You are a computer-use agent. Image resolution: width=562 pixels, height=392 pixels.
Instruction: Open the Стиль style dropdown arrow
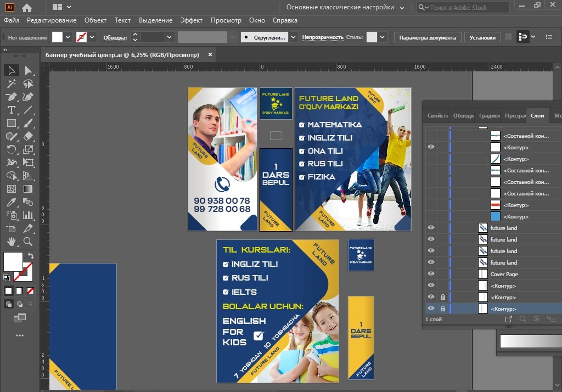coord(382,37)
